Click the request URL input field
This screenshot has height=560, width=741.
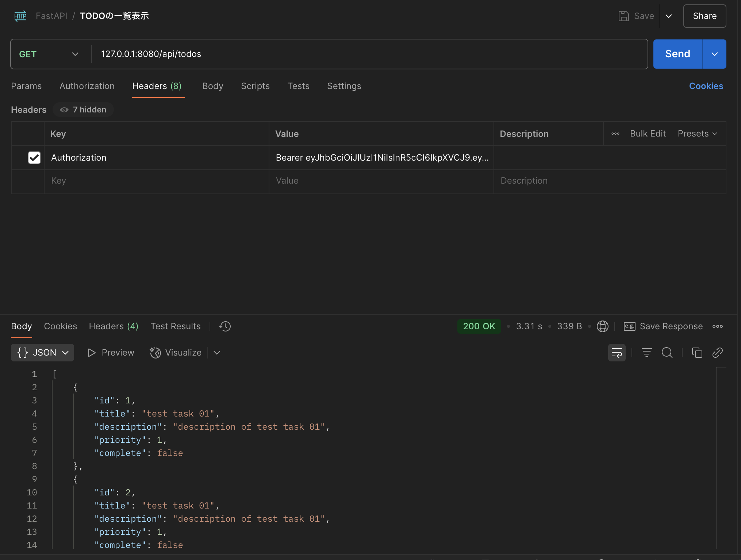click(x=369, y=54)
